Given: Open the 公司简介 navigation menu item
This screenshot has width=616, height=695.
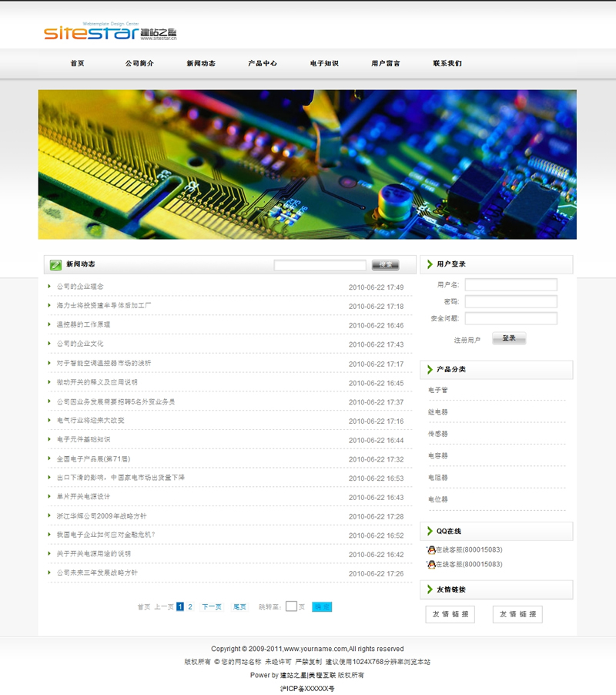Looking at the screenshot, I should click(x=139, y=63).
